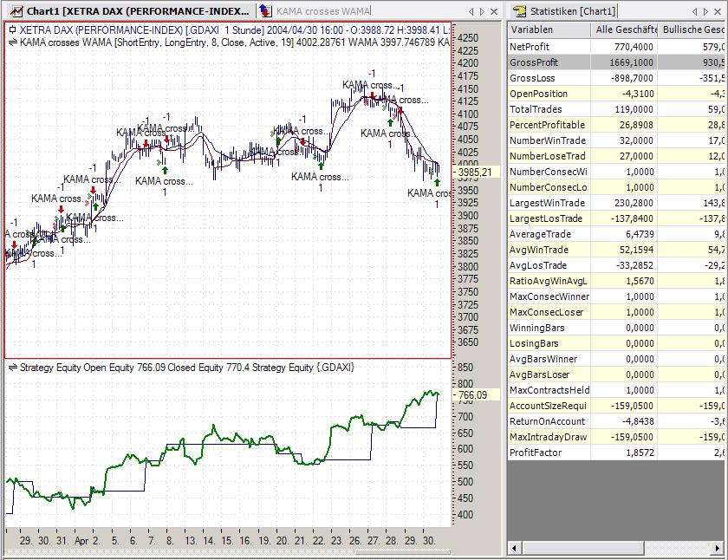Click the Strategy Equity legend icon
This screenshot has height=560, width=728.
[12, 368]
